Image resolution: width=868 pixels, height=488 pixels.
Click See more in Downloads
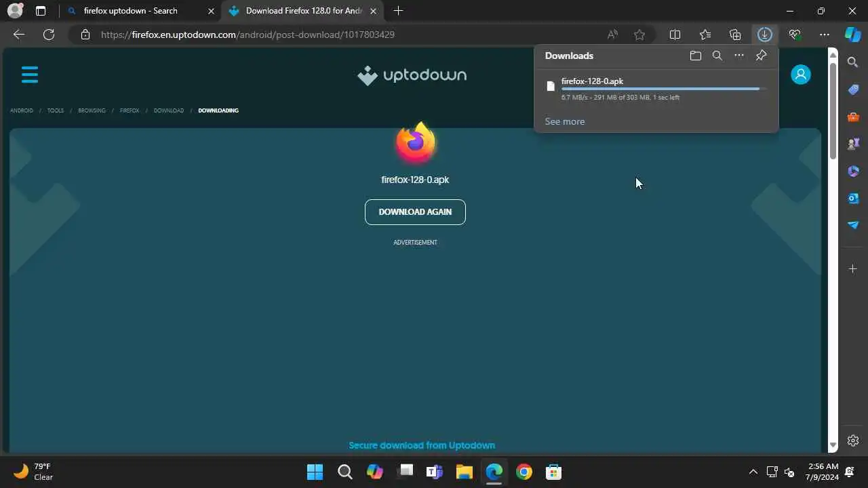(x=565, y=121)
